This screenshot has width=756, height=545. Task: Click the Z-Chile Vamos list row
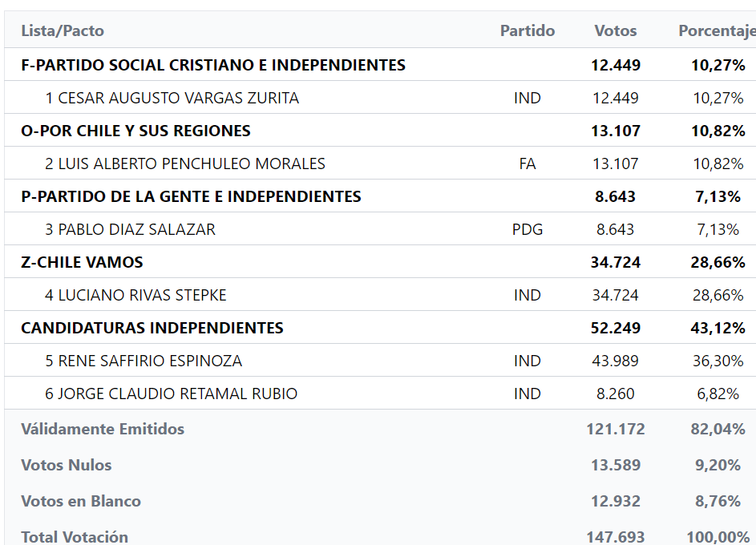pos(82,262)
